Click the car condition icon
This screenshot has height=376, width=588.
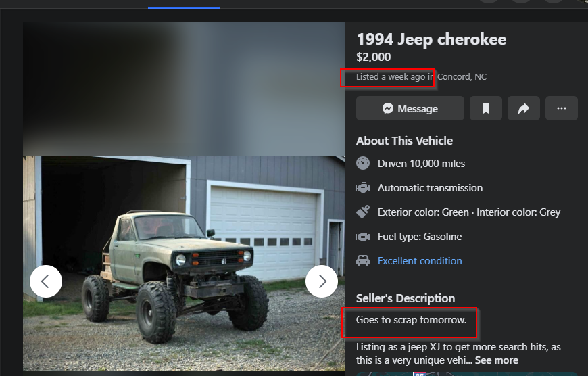coord(363,261)
